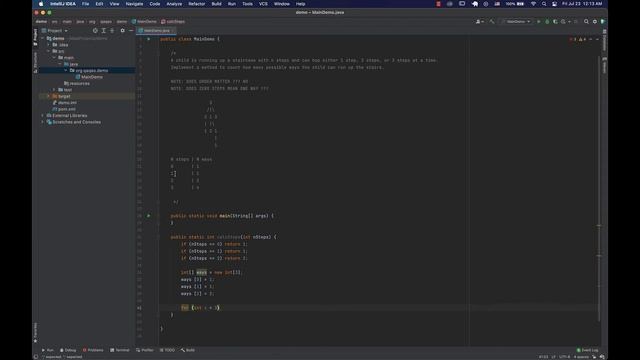Click the Profiler run icon
640x360 pixels.
click(564, 22)
